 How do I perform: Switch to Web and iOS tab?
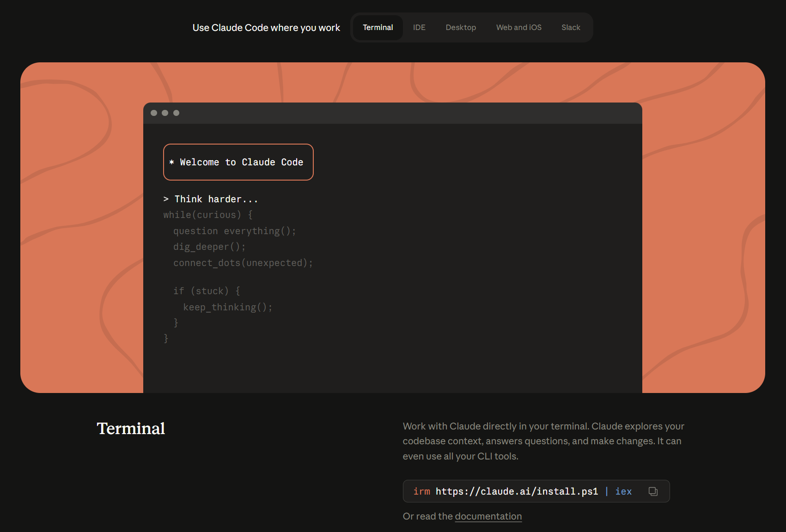click(518, 28)
